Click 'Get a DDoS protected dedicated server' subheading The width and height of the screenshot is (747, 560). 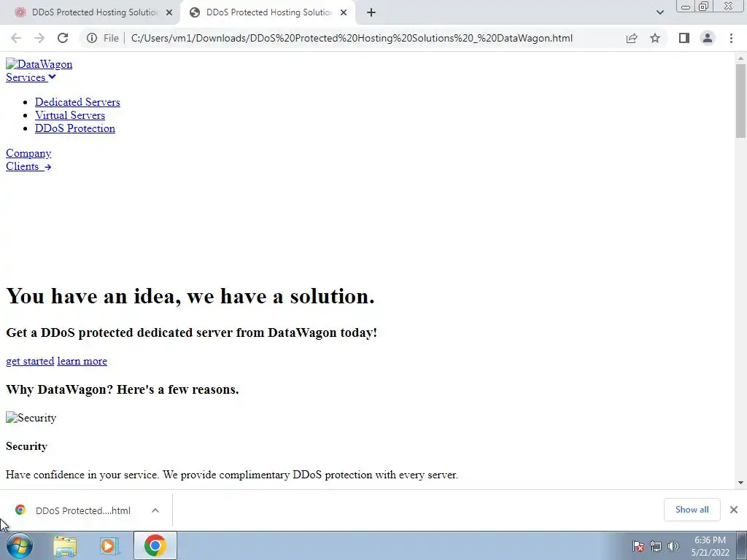pyautogui.click(x=192, y=332)
